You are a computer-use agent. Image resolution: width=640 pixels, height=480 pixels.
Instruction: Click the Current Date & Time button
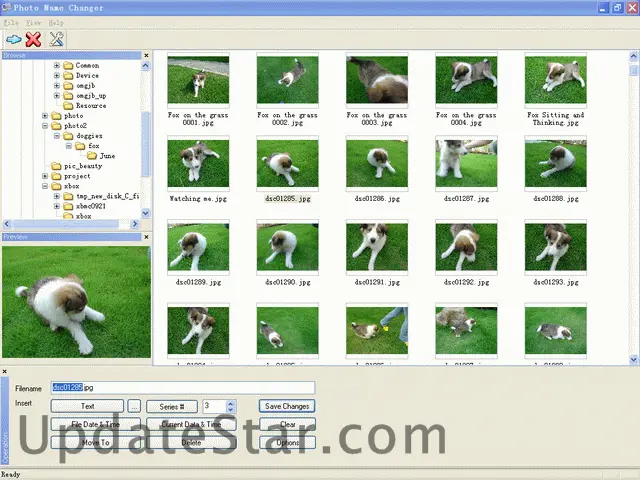tap(191, 424)
